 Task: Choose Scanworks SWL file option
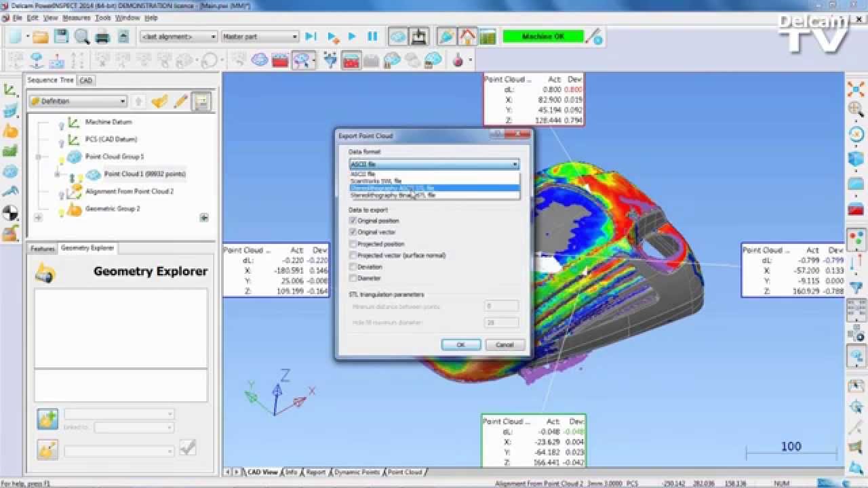tap(434, 181)
